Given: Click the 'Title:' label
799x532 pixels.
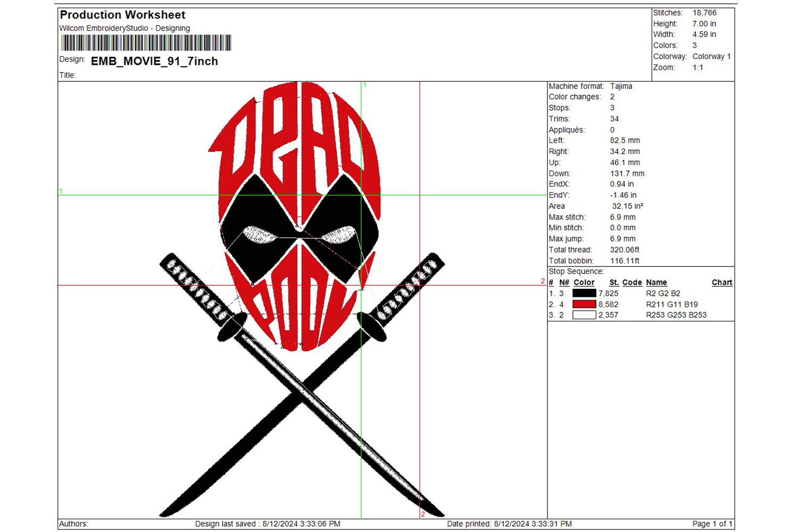Looking at the screenshot, I should coord(68,76).
